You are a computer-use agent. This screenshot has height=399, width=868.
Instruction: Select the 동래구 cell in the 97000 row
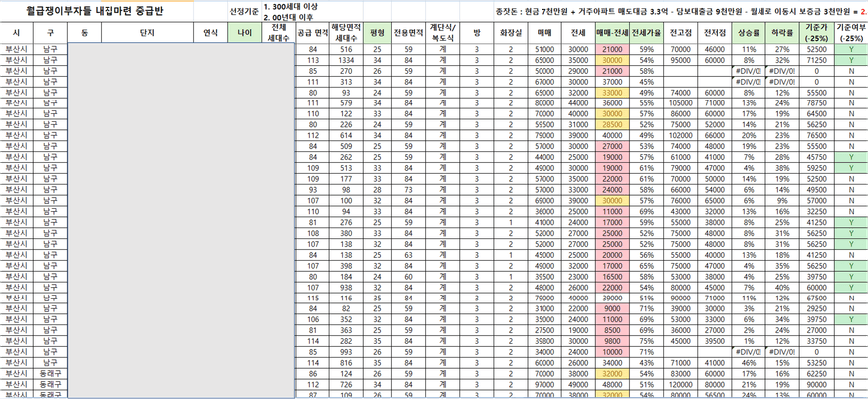pyautogui.click(x=50, y=384)
